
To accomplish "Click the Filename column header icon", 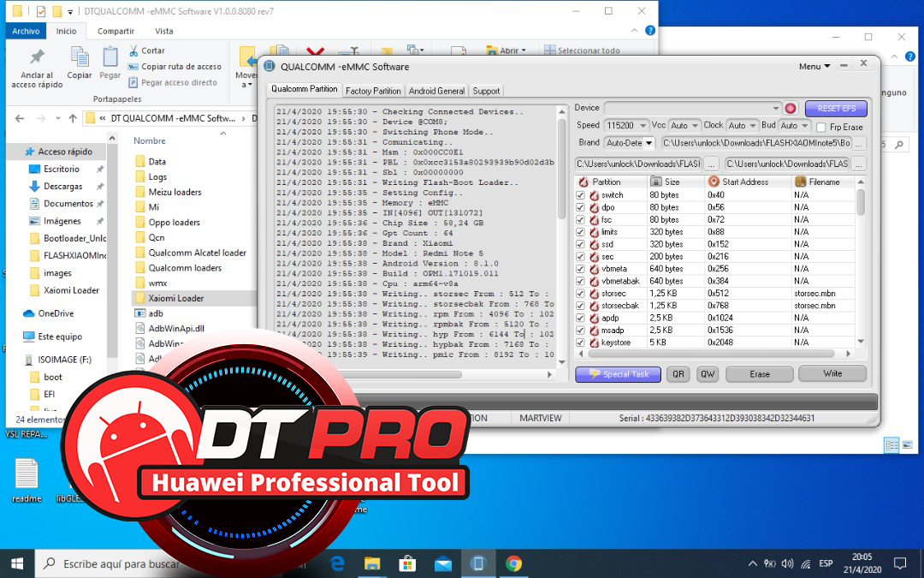I will [800, 182].
